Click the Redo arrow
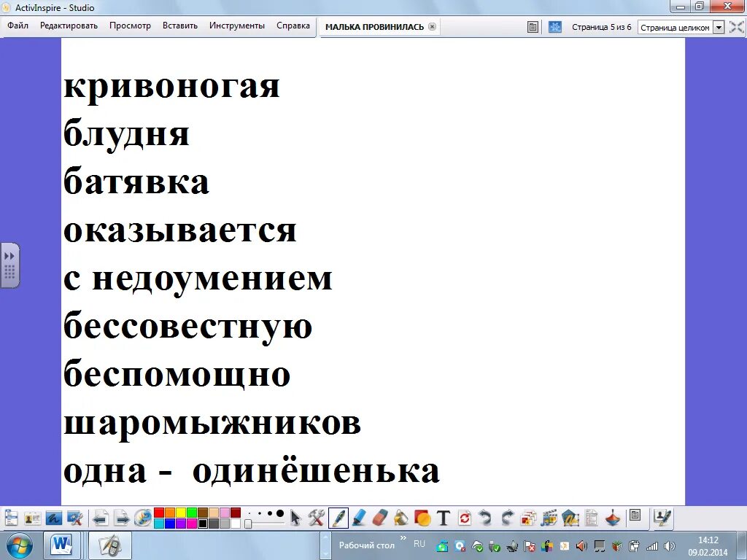 (x=507, y=518)
